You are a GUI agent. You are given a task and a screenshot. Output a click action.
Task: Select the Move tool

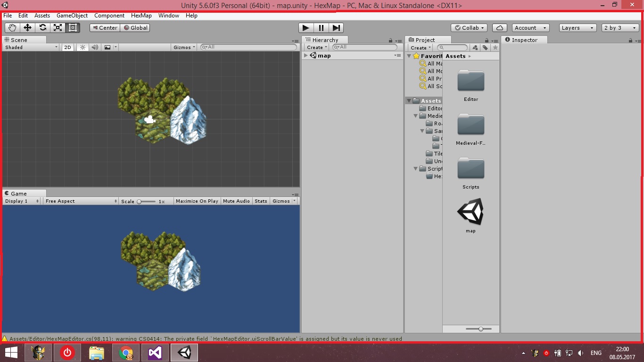point(27,28)
